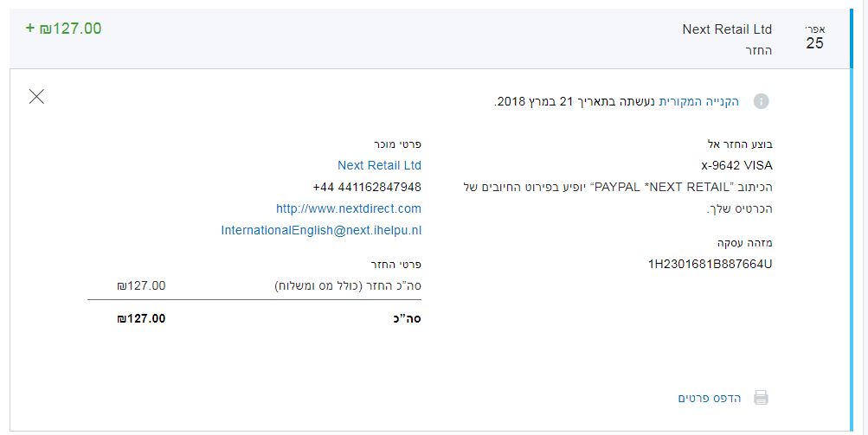The width and height of the screenshot is (868, 435).
Task: Click the printer icon
Action: coord(761,398)
